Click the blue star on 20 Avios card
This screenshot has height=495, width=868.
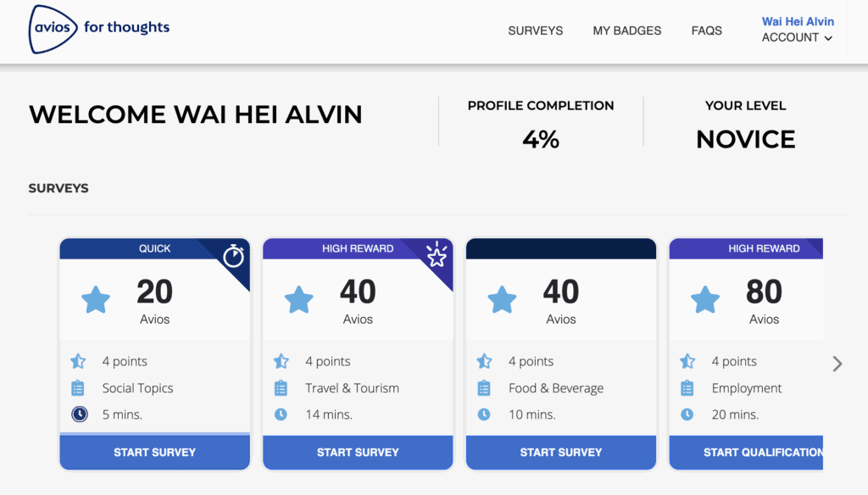pos(96,300)
